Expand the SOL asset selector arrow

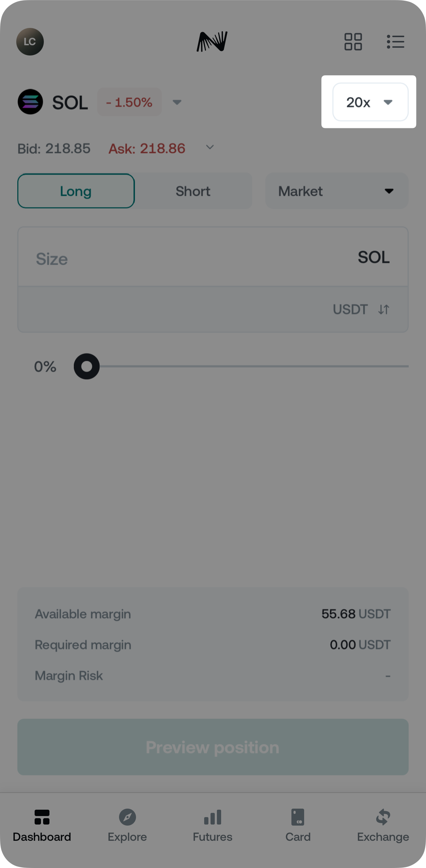pos(177,102)
